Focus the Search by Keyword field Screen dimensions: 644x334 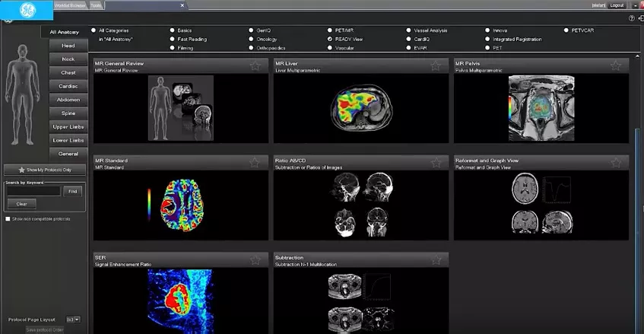[33, 191]
